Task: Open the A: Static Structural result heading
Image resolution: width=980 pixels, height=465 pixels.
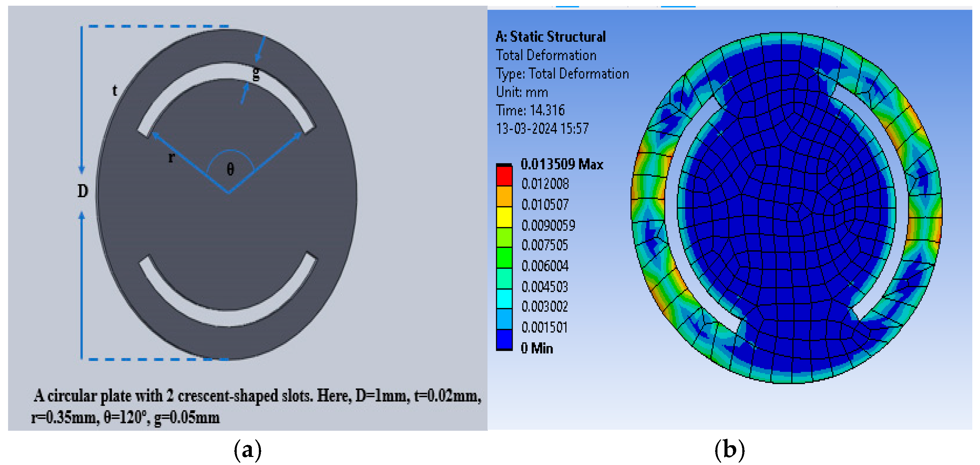Action: (551, 37)
